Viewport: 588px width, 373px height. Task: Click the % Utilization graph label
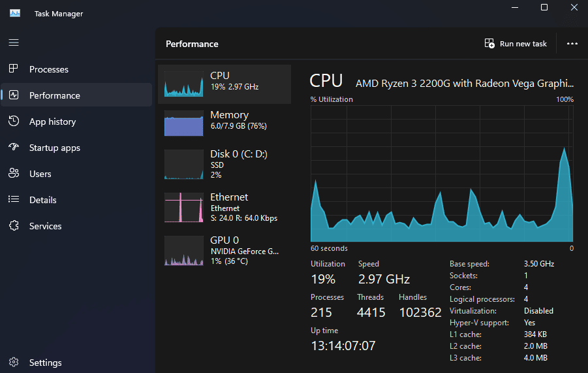coord(332,99)
